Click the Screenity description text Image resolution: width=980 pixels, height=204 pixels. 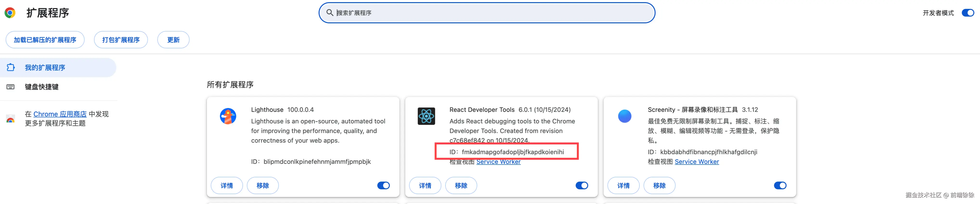(713, 131)
